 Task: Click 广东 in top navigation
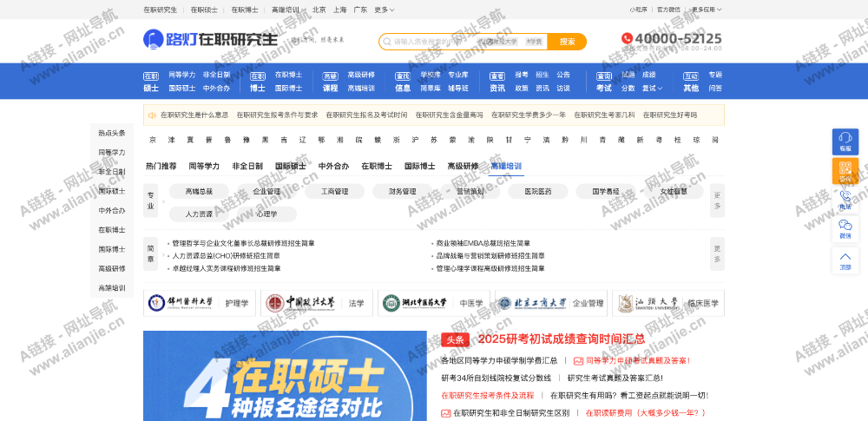click(360, 10)
